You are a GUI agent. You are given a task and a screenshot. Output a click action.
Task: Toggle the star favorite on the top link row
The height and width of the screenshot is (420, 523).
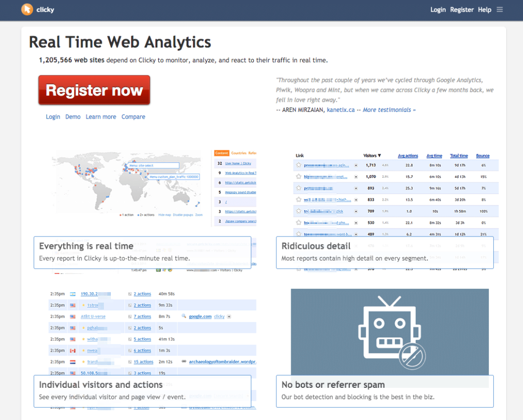pos(298,165)
